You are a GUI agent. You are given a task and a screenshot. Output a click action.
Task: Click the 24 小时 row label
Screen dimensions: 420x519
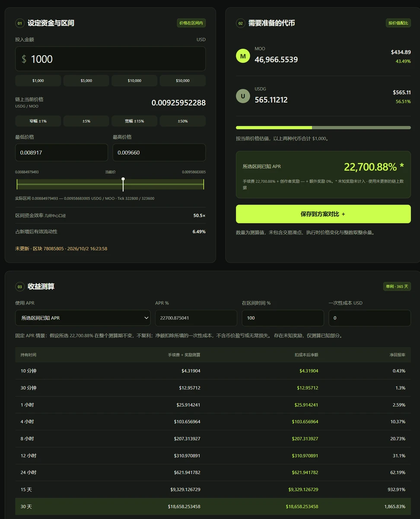(29, 473)
